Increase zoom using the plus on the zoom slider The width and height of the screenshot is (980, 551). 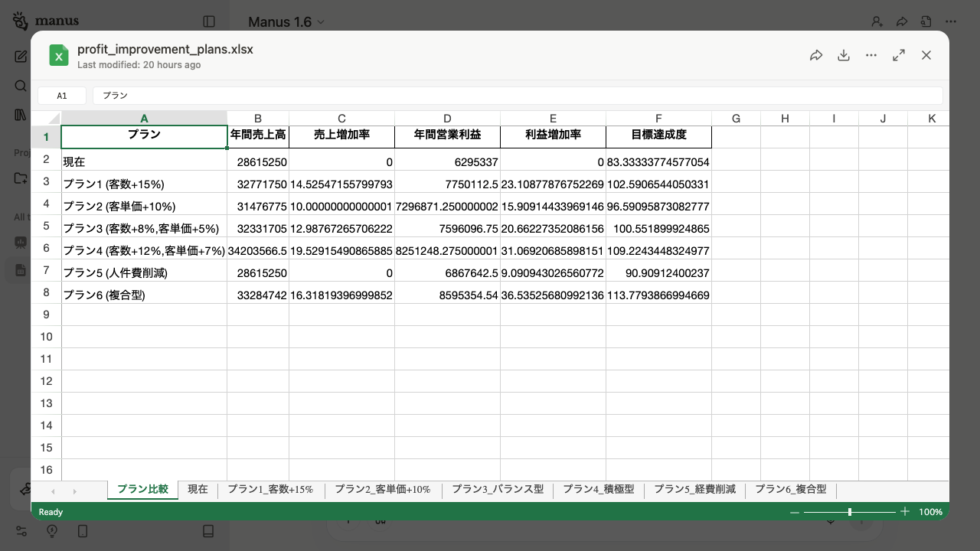click(905, 511)
